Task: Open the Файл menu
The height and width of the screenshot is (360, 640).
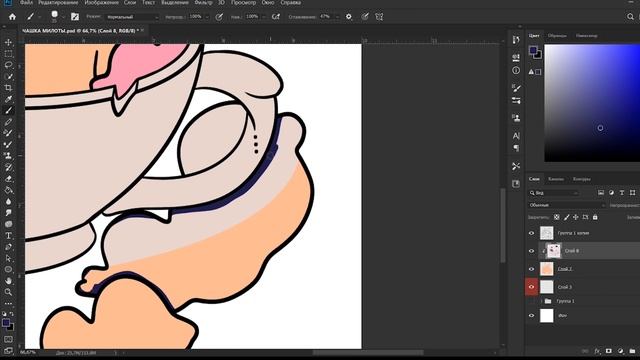Action: pos(26,2)
